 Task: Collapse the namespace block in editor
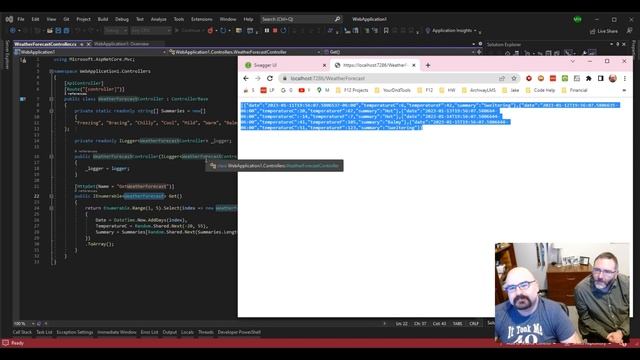51,71
